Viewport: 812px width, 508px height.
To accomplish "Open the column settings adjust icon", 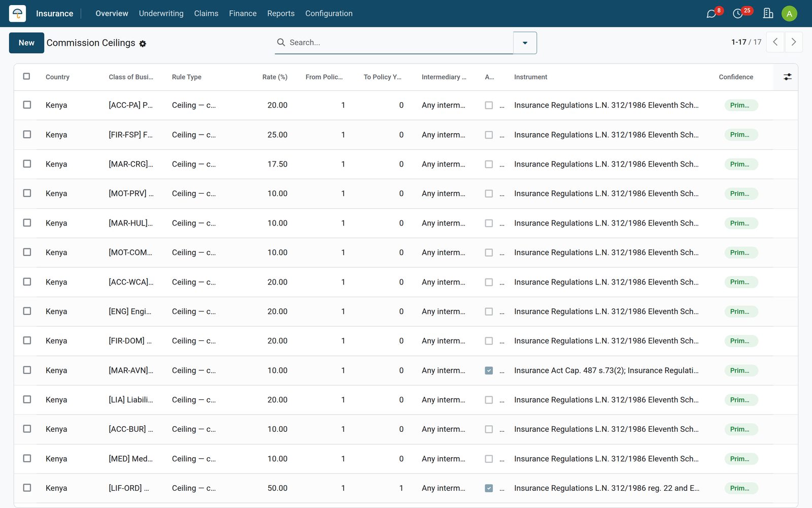I will coord(787,77).
